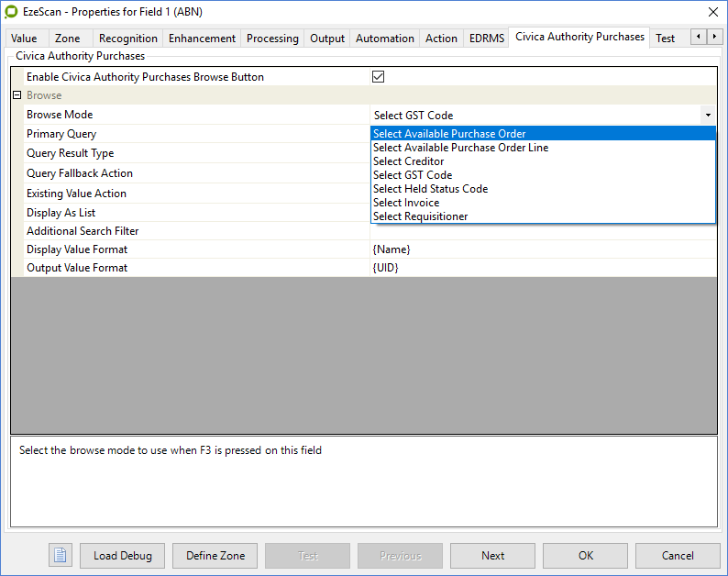
Task: Click the EzeScan application icon in title bar
Action: click(x=12, y=12)
